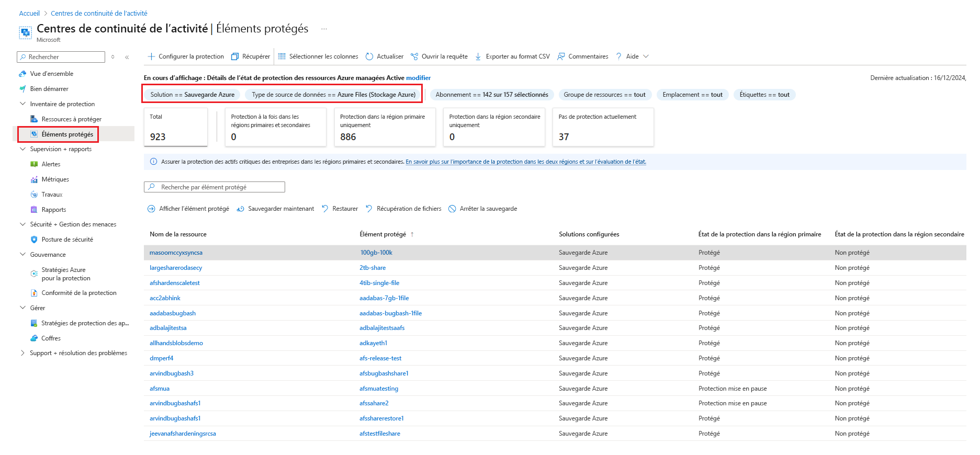Viewport: 980px width, 455px height.
Task: Sort by the Nom de la ressource header
Action: pyautogui.click(x=178, y=234)
